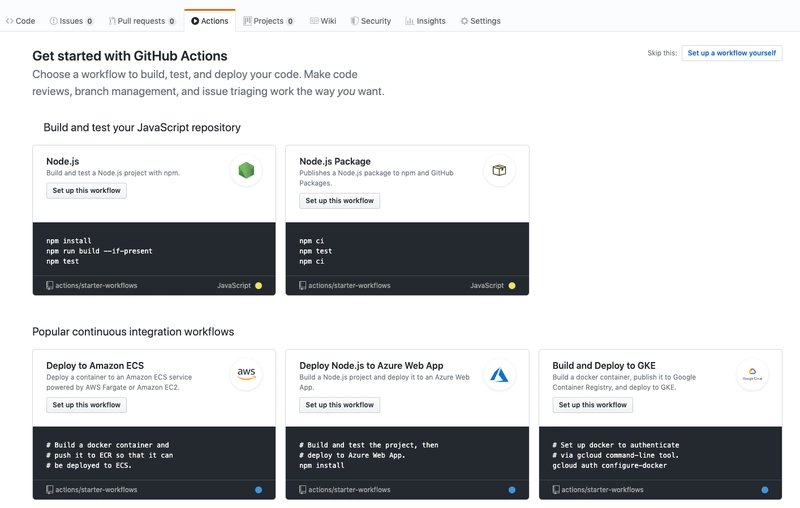Click the code brackets icon beside Code
Screen dimensions: 800x508
pos(9,21)
